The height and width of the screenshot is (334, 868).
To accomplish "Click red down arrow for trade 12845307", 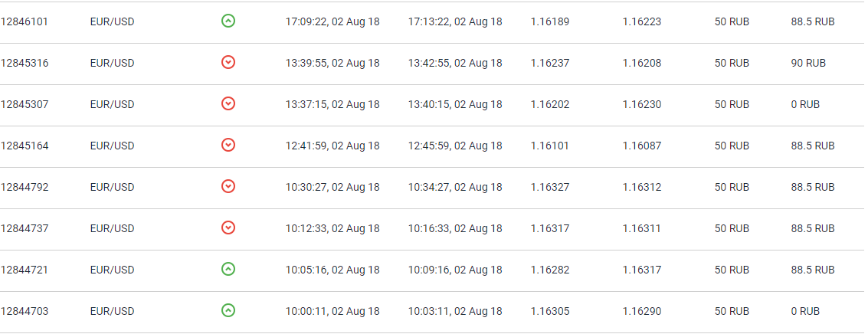I will click(228, 103).
